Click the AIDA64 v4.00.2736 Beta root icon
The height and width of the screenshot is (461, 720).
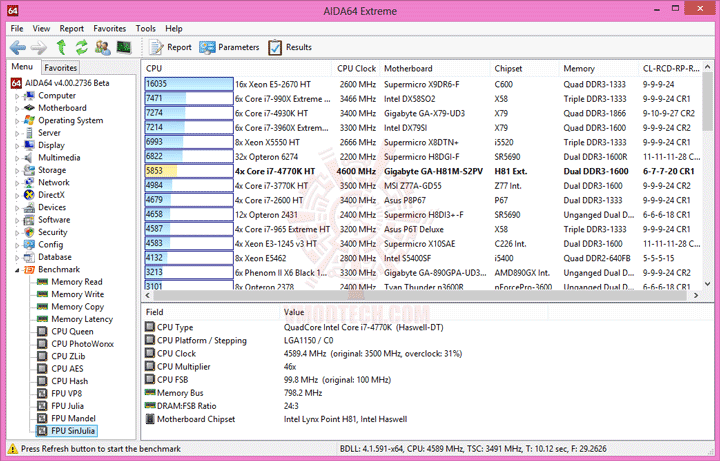click(17, 83)
